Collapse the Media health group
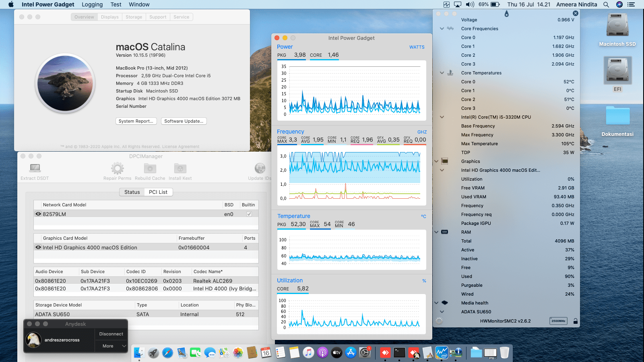Image resolution: width=644 pixels, height=362 pixels. (x=436, y=303)
